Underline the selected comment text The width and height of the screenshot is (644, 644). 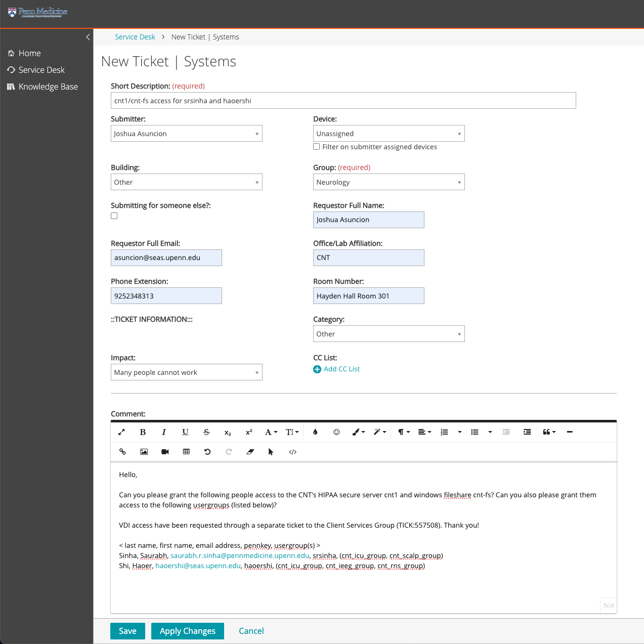tap(185, 432)
